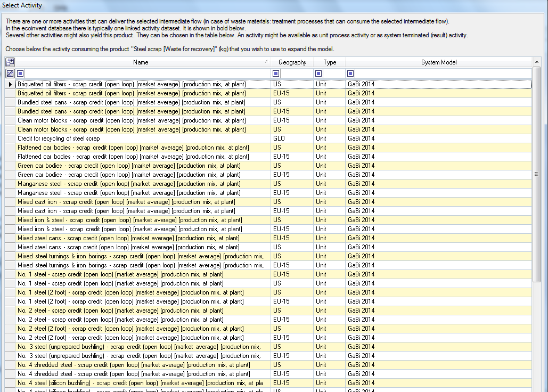
Task: Select the EU-15 Green car bodies row
Action: [x=268, y=175]
